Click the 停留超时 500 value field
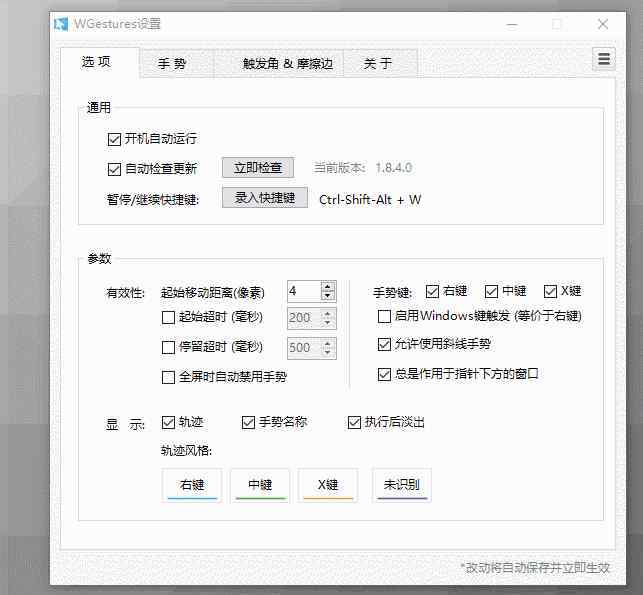The width and height of the screenshot is (643, 595). click(304, 348)
